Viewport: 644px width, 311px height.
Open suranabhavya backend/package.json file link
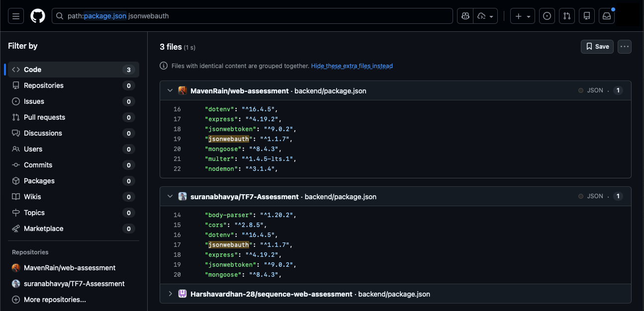coord(341,197)
